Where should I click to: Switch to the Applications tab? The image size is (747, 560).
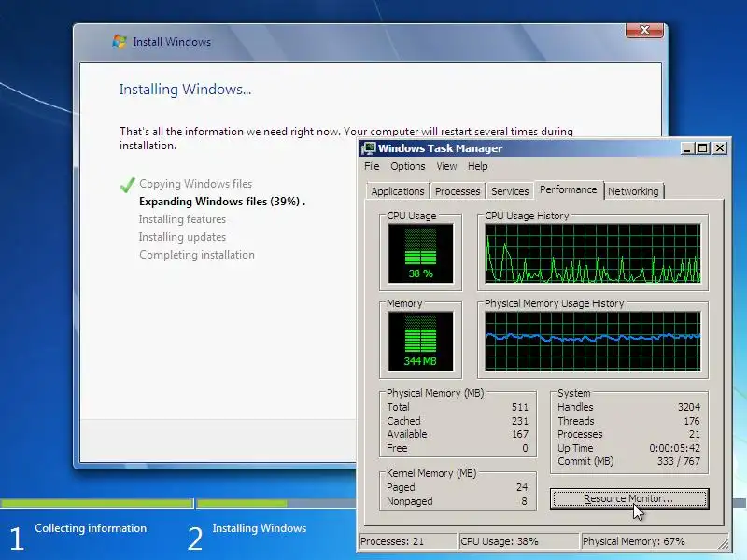click(398, 191)
